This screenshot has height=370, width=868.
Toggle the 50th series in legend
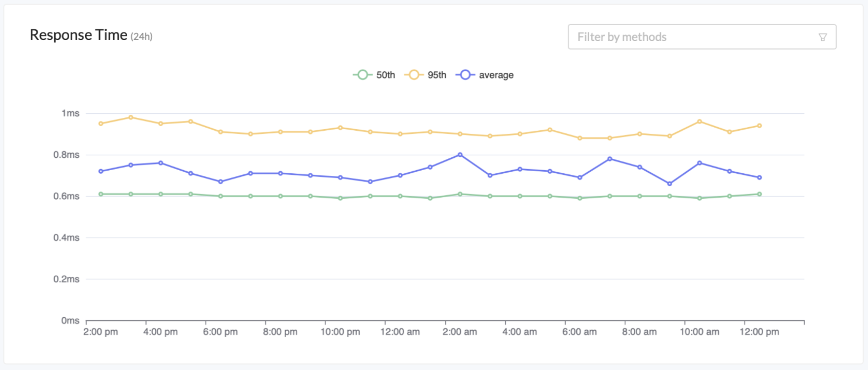(x=374, y=75)
